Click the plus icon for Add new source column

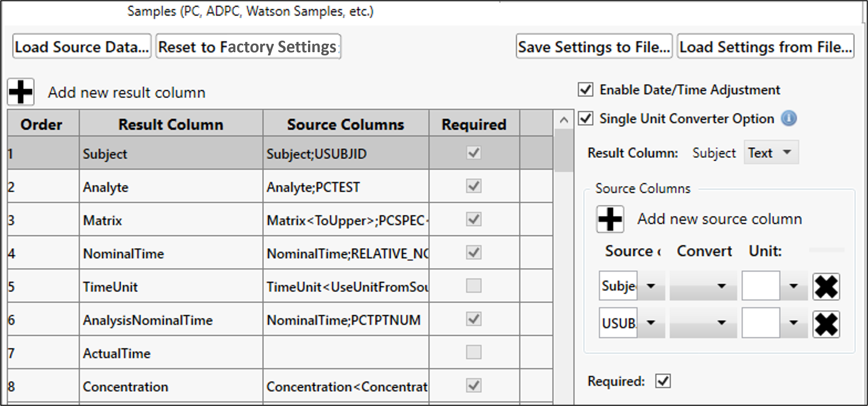[x=610, y=219]
